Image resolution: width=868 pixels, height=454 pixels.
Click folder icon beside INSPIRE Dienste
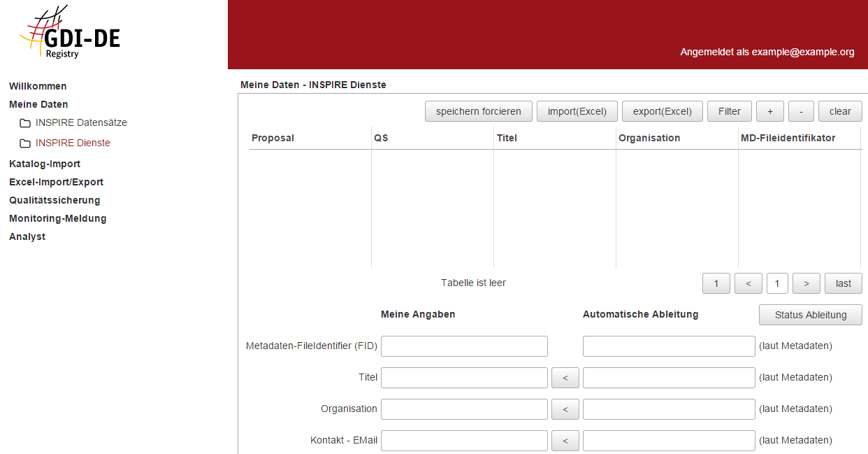click(25, 143)
